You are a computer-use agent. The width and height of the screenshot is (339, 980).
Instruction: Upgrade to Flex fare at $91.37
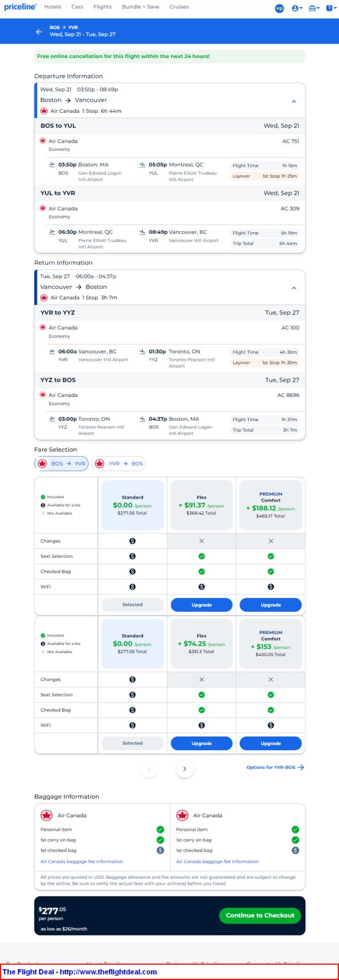pyautogui.click(x=201, y=605)
